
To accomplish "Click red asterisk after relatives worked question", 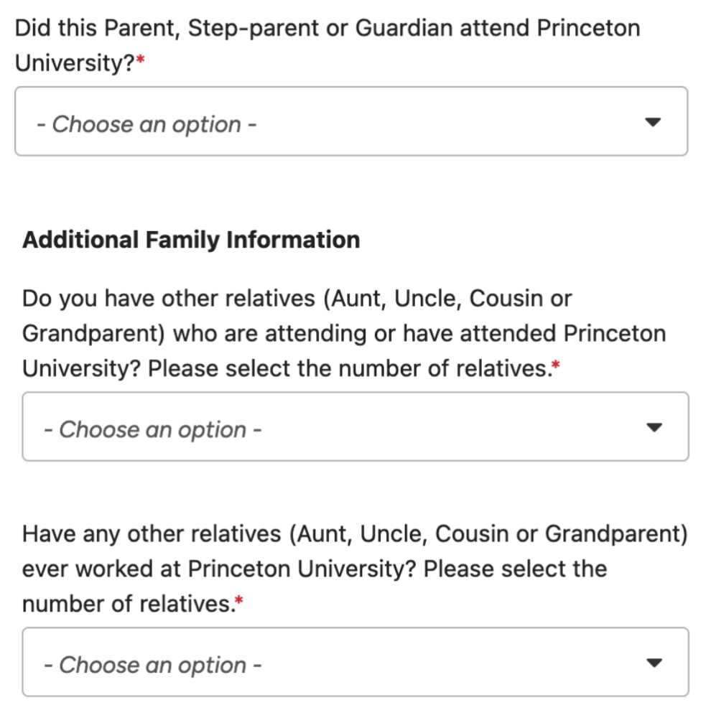I will (239, 603).
